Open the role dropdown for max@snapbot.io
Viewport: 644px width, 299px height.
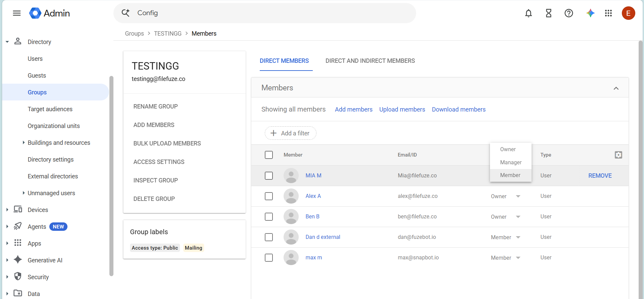click(x=506, y=258)
